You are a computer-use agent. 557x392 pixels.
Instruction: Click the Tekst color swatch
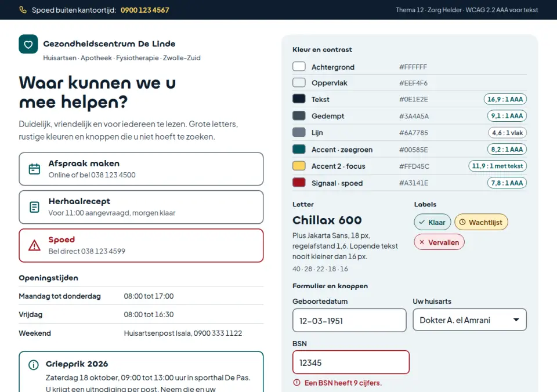(299, 99)
